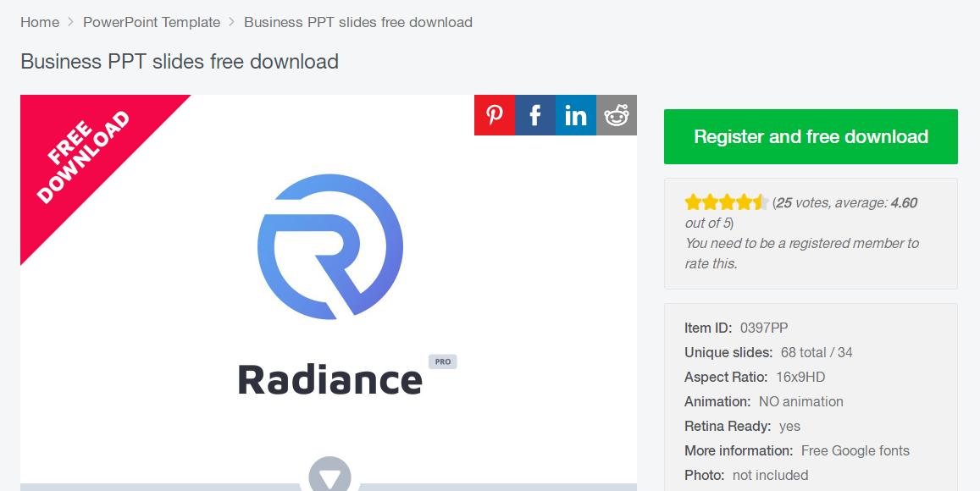
Task: Click the Radiance wordmark text in preview
Action: point(329,378)
